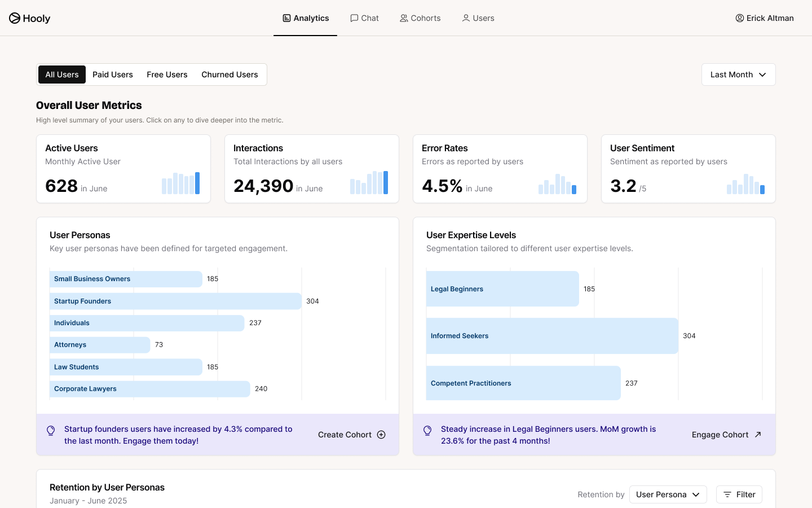Click the 304 value beside Informed Seekers
Screen dimensions: 812x508
[x=689, y=336]
